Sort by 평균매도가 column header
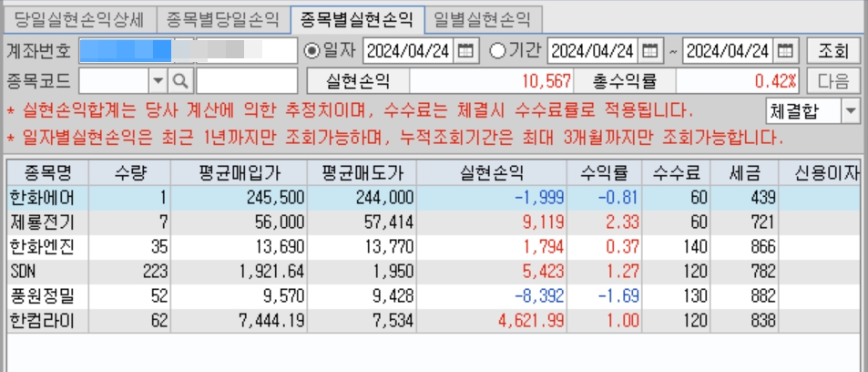This screenshot has width=868, height=372. coord(362,173)
